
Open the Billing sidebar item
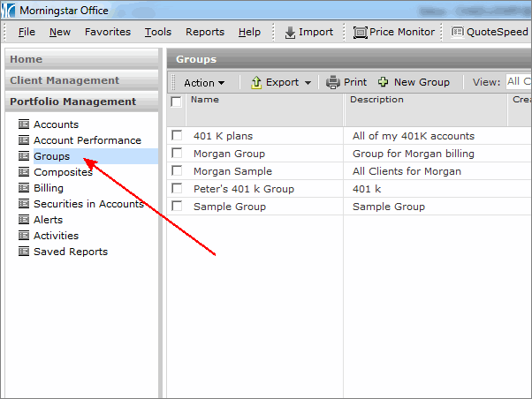[48, 188]
